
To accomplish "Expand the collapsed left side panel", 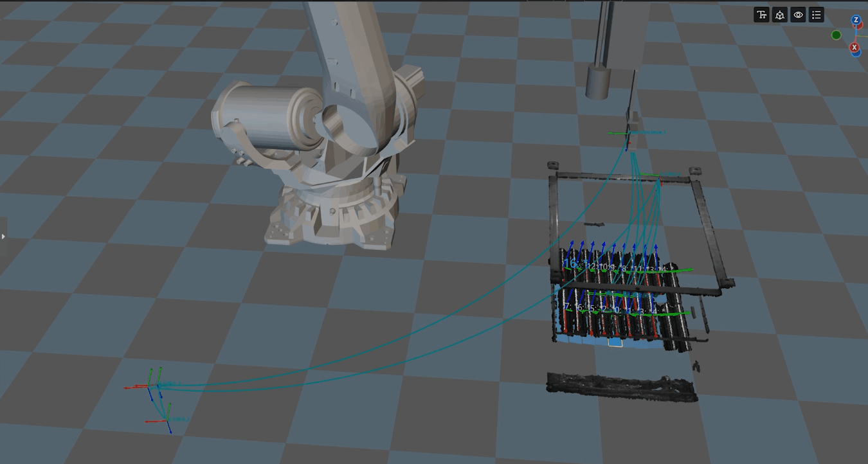I will [3, 236].
